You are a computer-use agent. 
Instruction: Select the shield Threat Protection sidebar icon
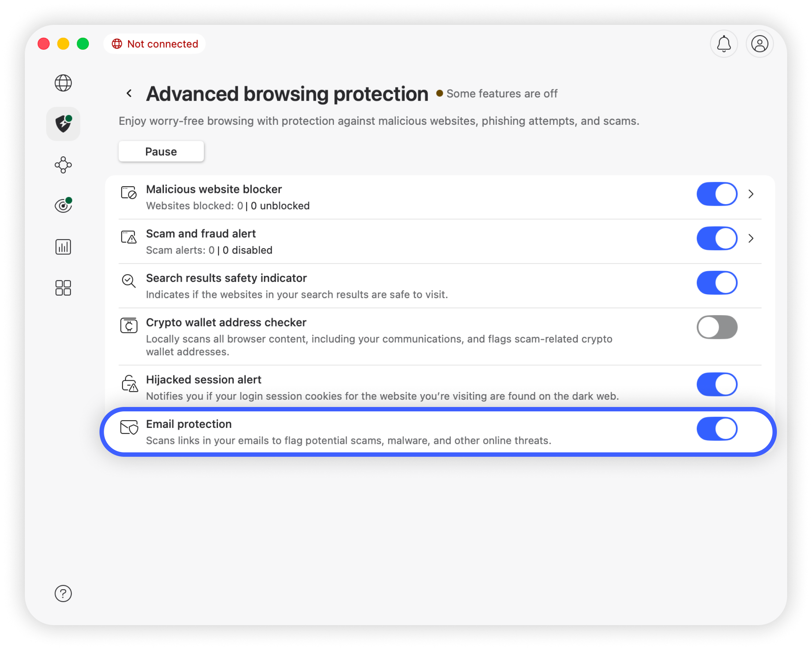(x=63, y=124)
